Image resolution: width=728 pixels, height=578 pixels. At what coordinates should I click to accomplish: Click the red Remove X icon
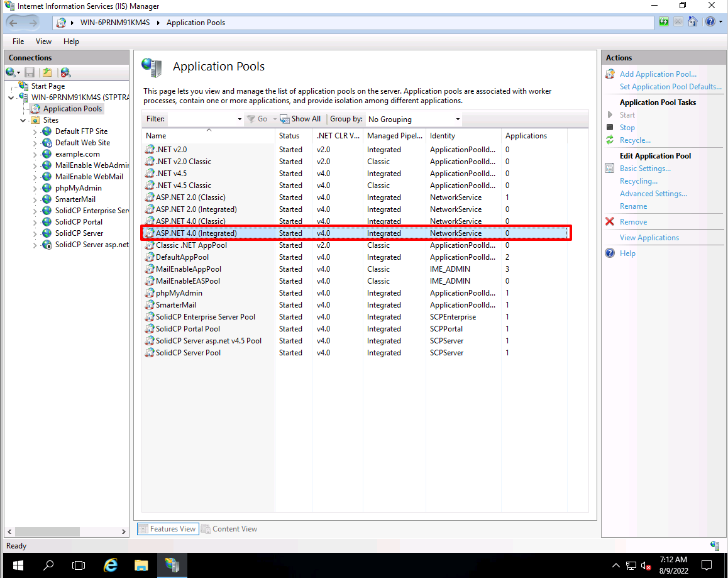click(610, 221)
